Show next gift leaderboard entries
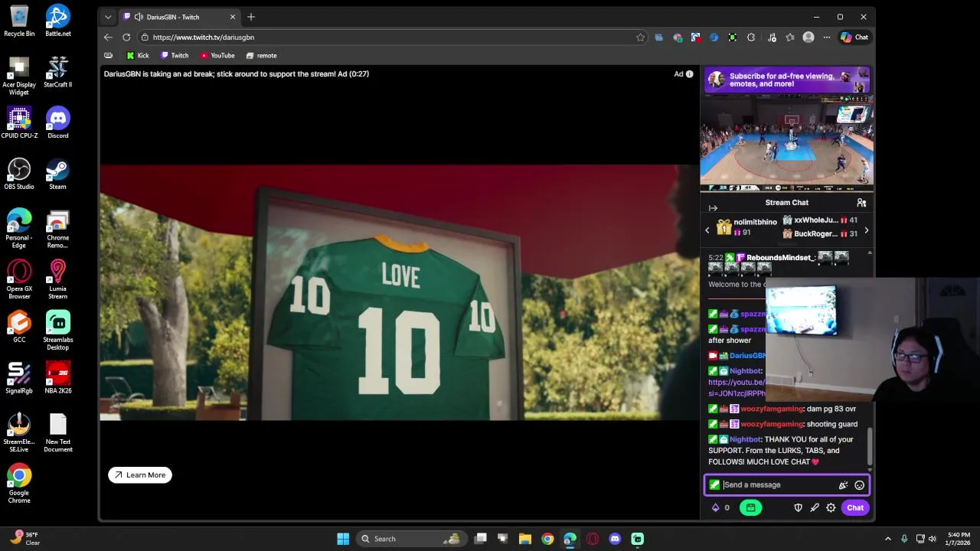This screenshot has height=551, width=980. click(x=866, y=230)
